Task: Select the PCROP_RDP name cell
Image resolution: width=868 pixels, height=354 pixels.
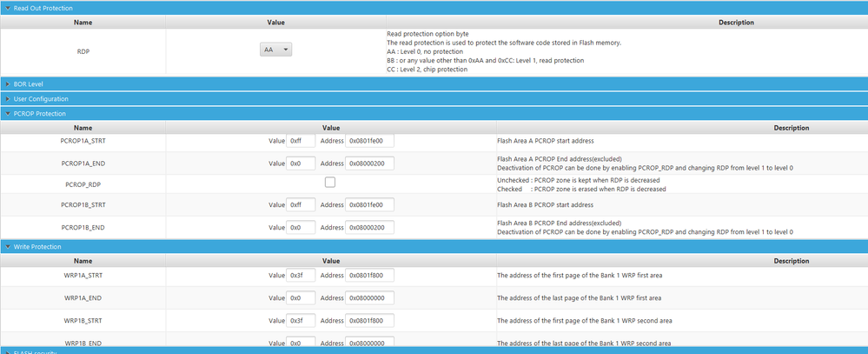Action: click(x=83, y=184)
